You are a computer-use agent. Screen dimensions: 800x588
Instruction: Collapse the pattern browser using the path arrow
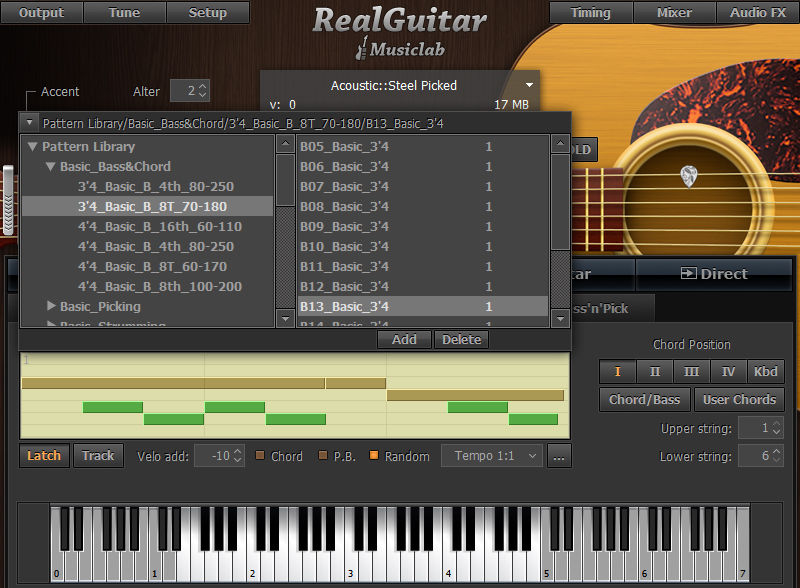coord(30,122)
